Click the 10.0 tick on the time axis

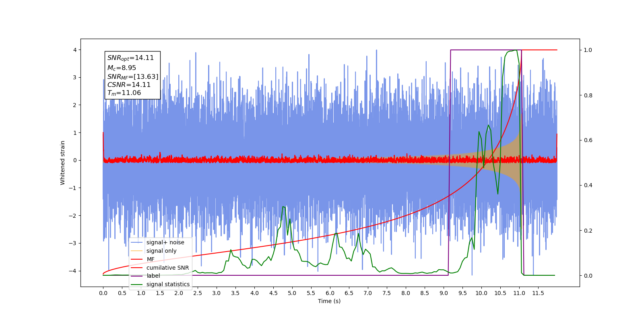tap(481, 293)
